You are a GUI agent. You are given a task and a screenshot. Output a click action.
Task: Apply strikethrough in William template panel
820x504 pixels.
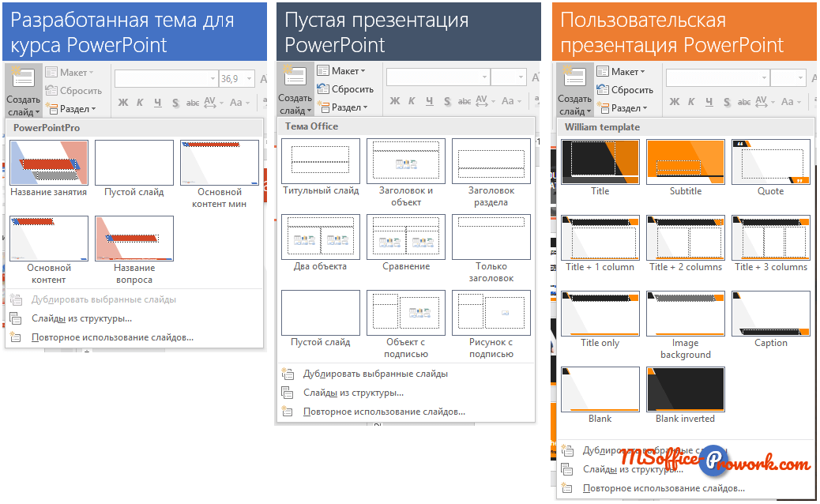coord(744,103)
